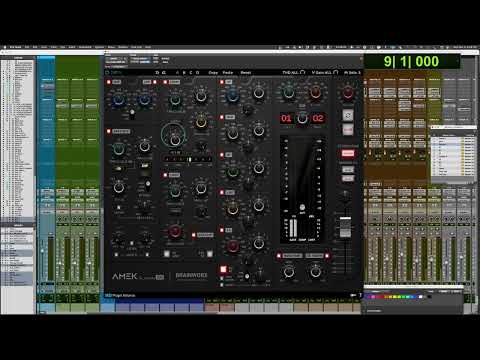Viewport: 480px width, 360px height.
Task: Click the output fader handle on plugin's right edge
Action: pyautogui.click(x=345, y=227)
